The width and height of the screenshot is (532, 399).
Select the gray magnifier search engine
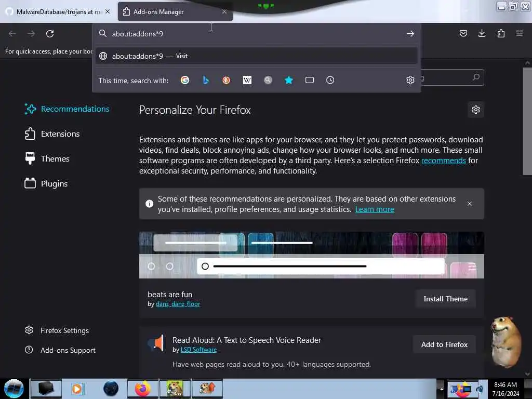pos(268,80)
